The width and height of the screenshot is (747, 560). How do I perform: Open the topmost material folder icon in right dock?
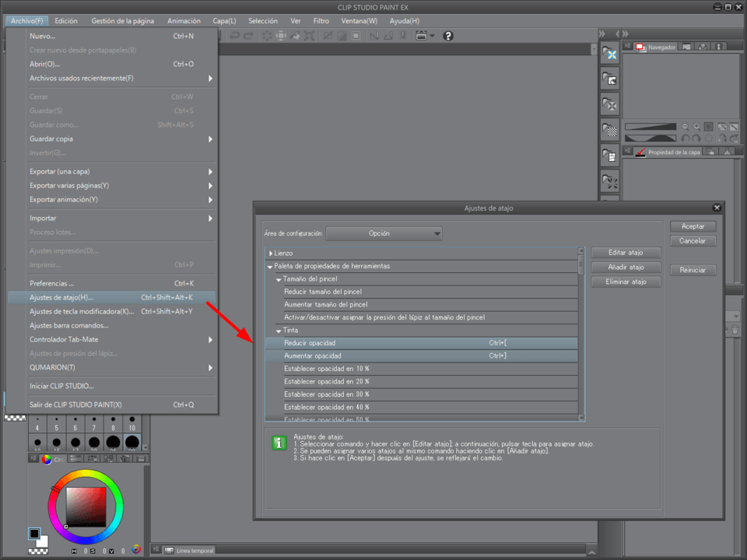(x=611, y=53)
